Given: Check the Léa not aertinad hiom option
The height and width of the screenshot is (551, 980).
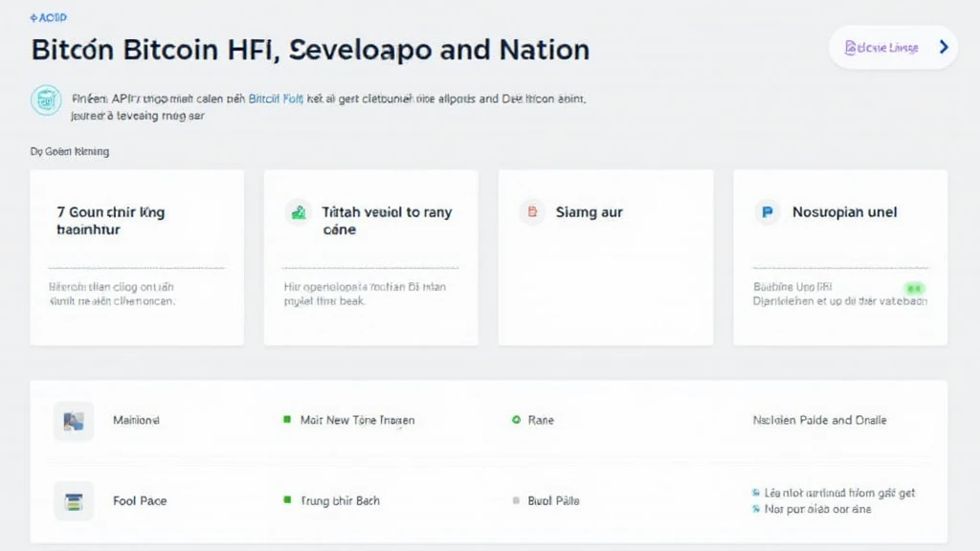Looking at the screenshot, I should [x=756, y=493].
